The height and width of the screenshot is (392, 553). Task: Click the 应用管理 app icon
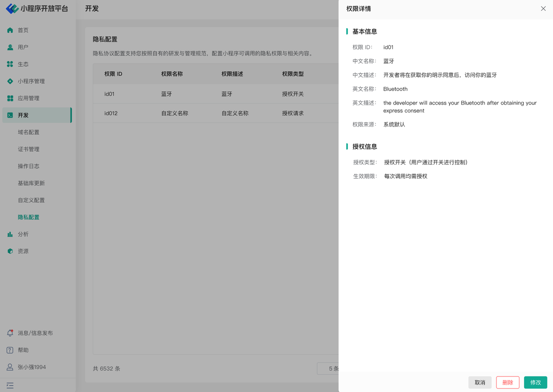(x=10, y=98)
